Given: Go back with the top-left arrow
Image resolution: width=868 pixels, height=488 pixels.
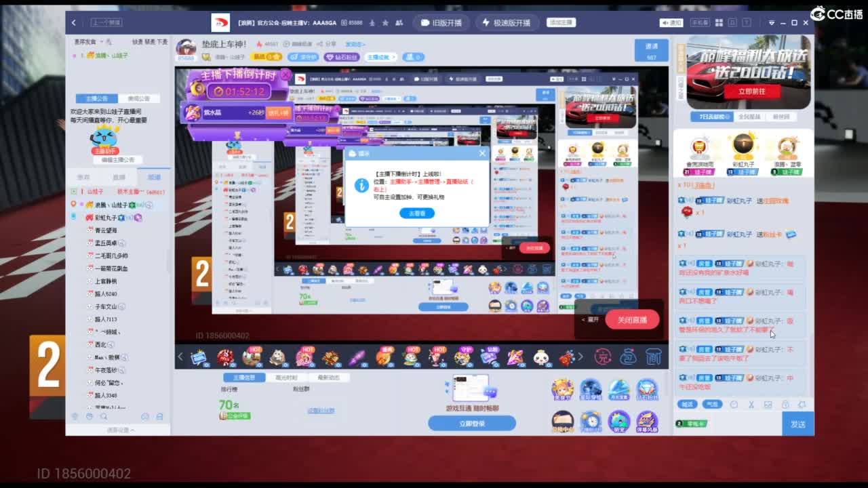Looking at the screenshot, I should tap(74, 22).
